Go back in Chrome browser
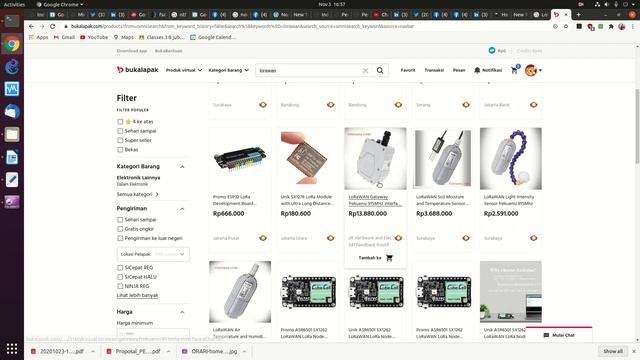This screenshot has height=360, width=640. tap(31, 26)
